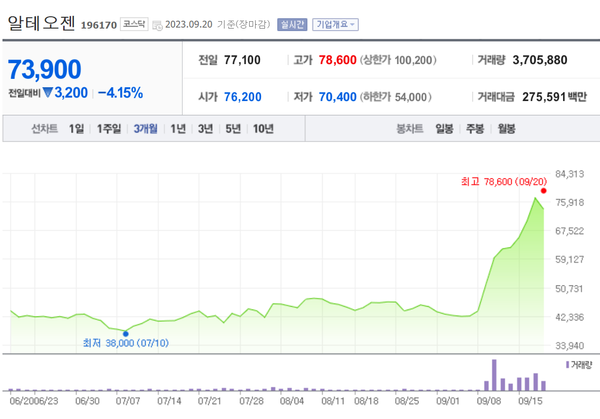Click the red 최고 78,600 peak marker

pos(544,190)
